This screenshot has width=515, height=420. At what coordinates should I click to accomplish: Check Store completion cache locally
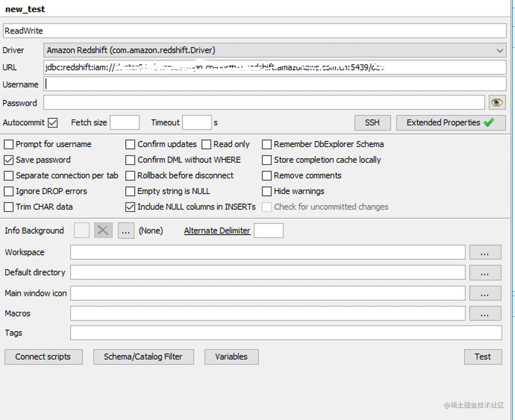click(267, 160)
